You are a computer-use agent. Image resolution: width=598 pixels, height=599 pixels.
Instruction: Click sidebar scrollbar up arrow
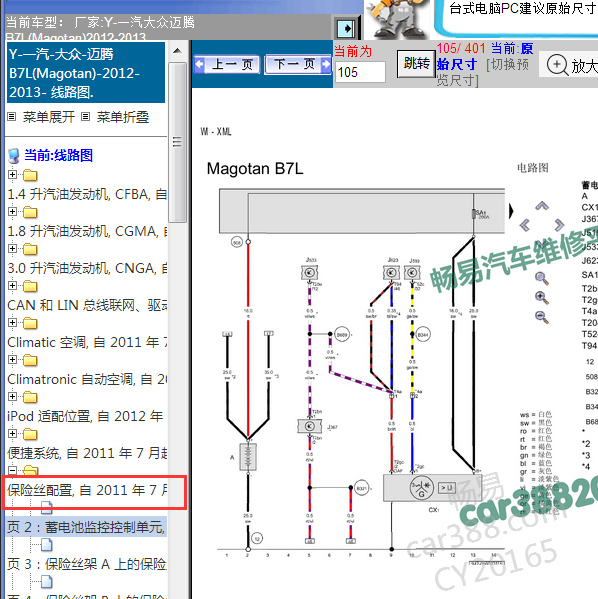[x=177, y=51]
